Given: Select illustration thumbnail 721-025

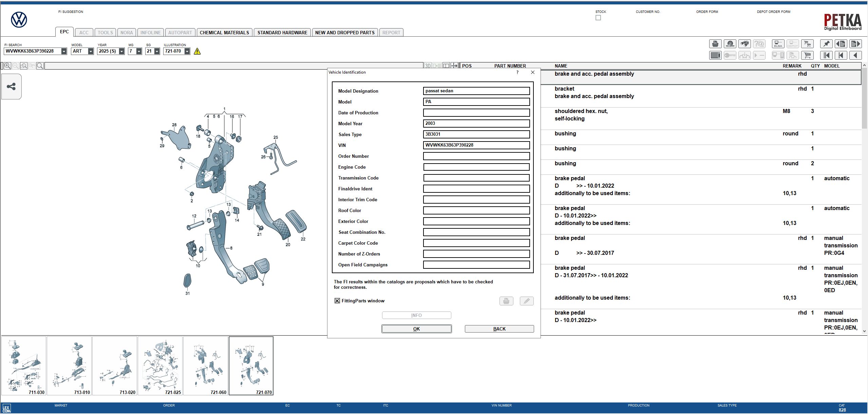Looking at the screenshot, I should (160, 366).
